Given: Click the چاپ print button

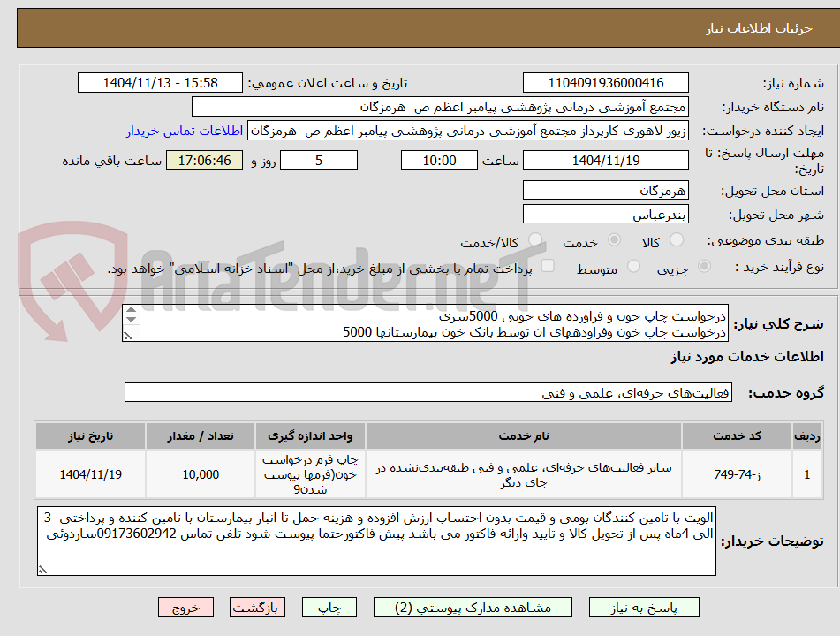Looking at the screenshot, I should 329,608.
